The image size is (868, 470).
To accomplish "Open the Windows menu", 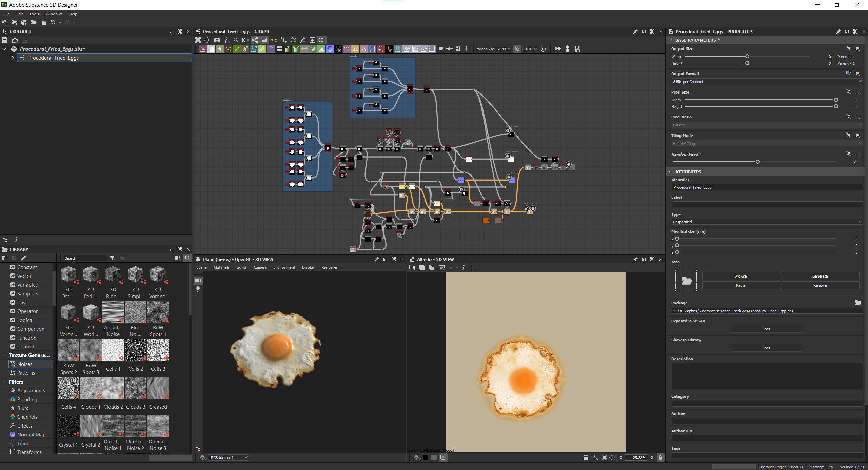I will [54, 14].
